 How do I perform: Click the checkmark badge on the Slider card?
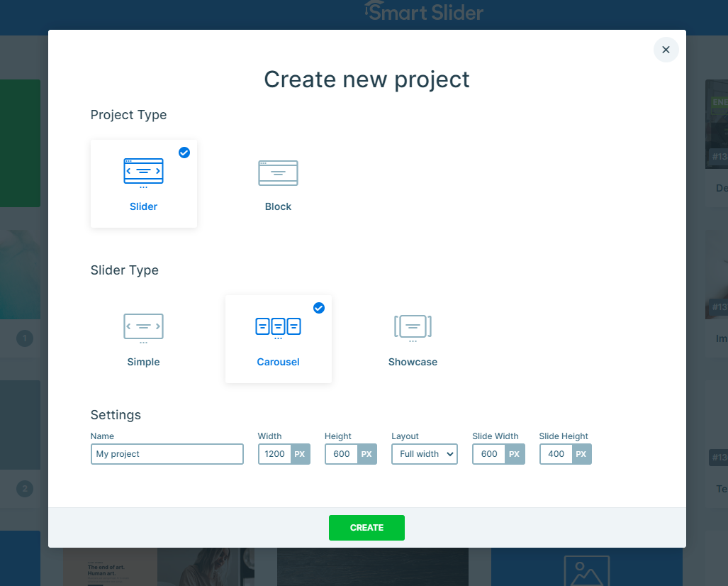[x=184, y=153]
